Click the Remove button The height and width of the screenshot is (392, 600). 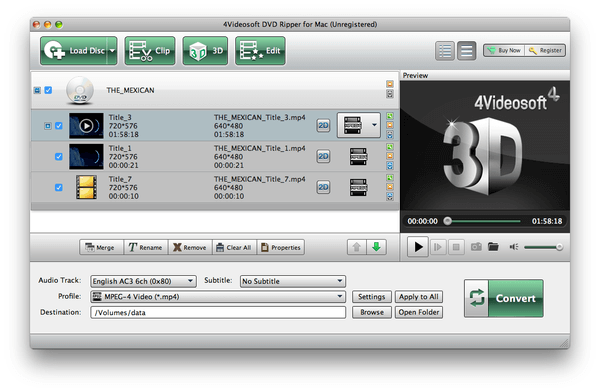190,247
